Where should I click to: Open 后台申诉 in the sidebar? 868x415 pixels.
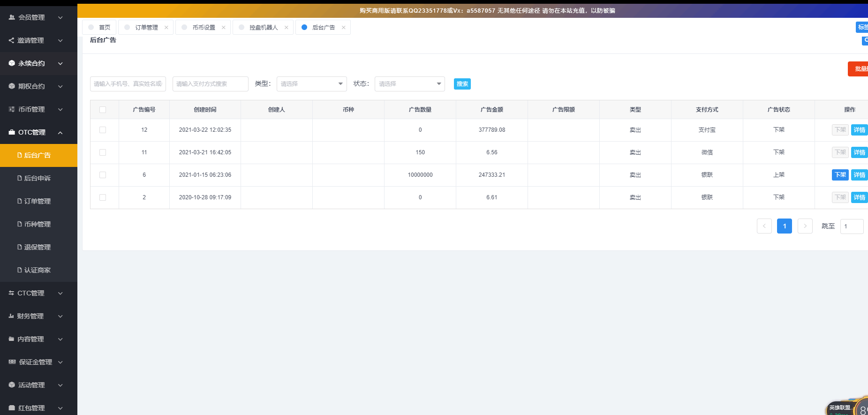(37, 178)
